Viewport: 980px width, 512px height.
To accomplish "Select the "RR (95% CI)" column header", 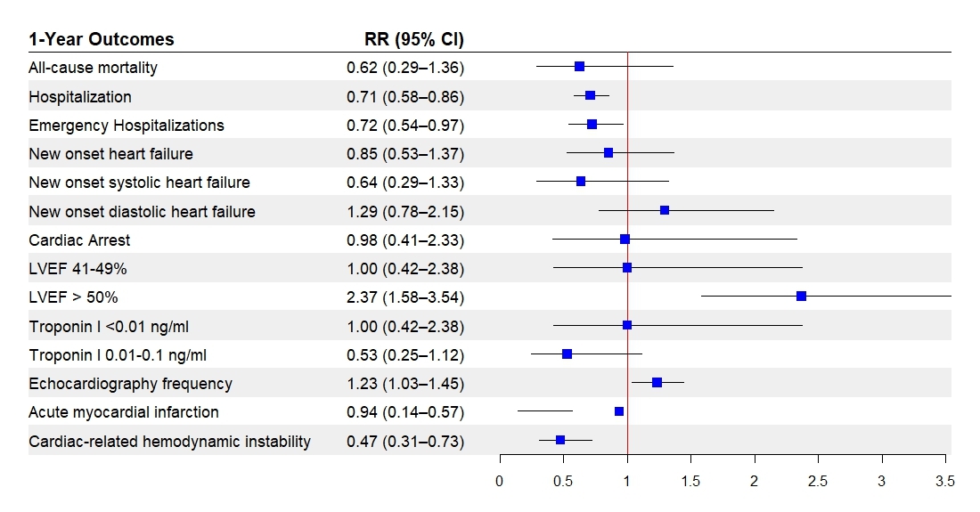I will [414, 39].
